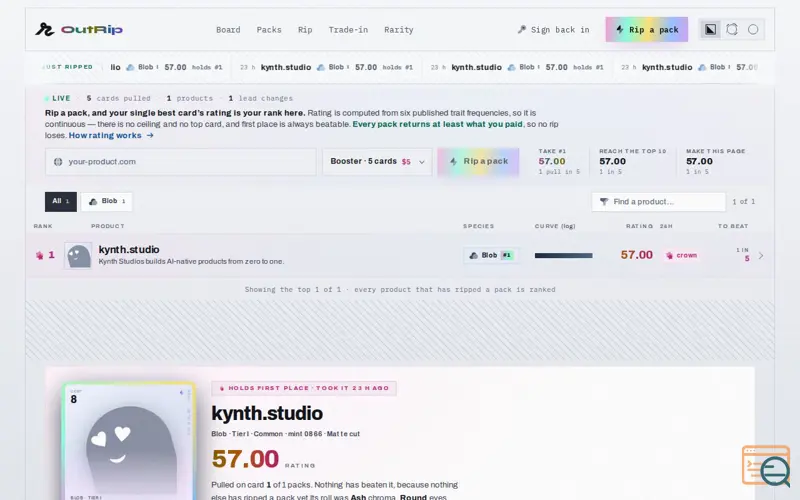
Task: Click the TAKE #1 stat
Action: (x=559, y=161)
